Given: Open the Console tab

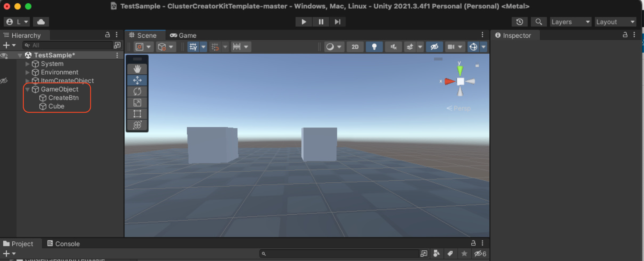Looking at the screenshot, I should click(x=64, y=243).
